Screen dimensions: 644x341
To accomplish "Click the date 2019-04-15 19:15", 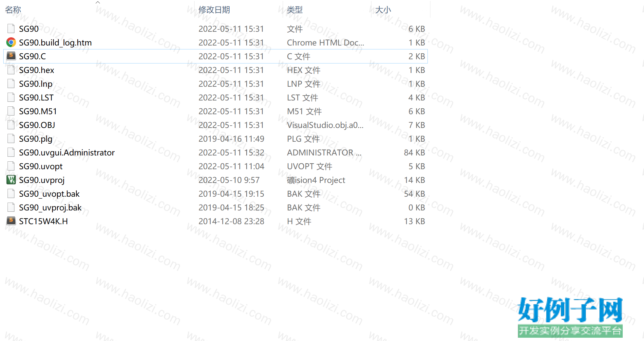I will tap(231, 194).
